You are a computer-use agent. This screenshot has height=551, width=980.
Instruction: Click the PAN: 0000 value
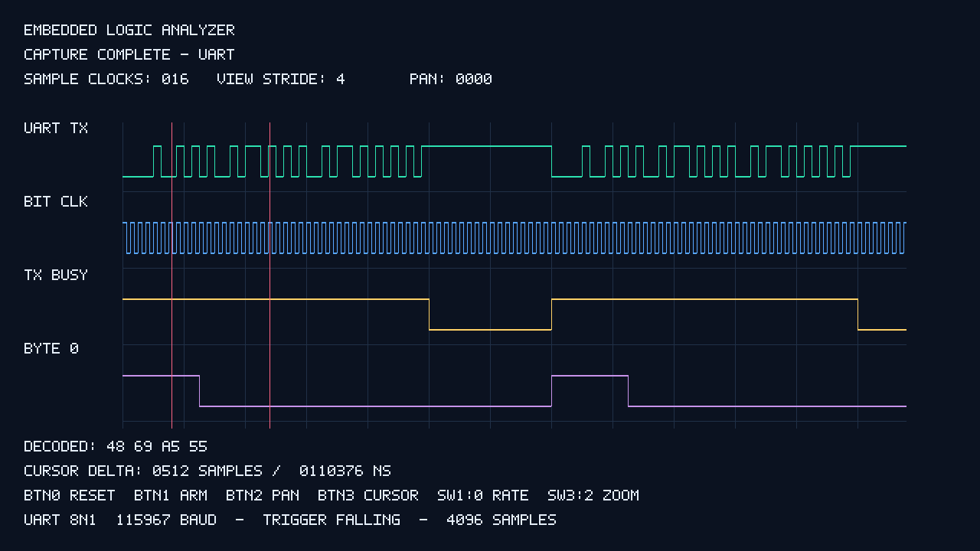tap(451, 80)
